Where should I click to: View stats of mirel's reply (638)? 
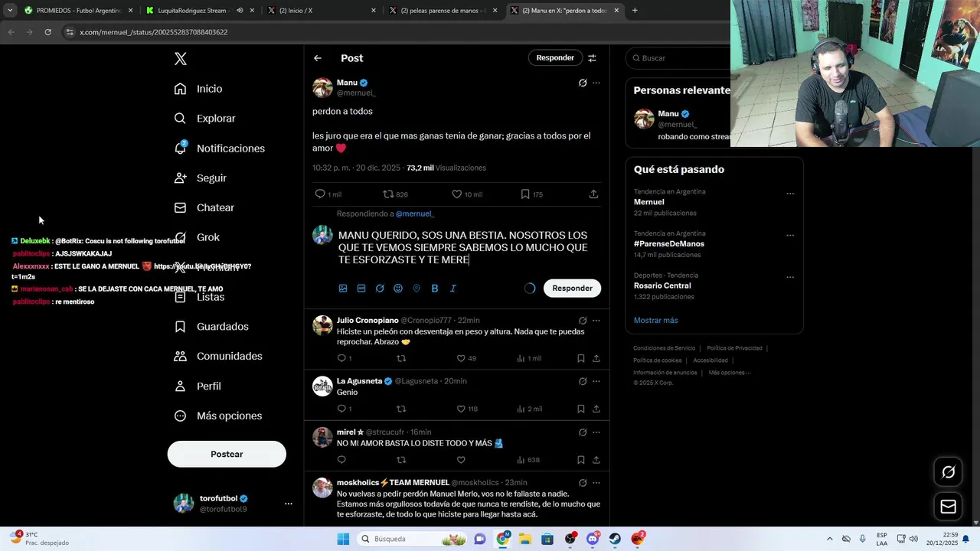[x=528, y=460]
